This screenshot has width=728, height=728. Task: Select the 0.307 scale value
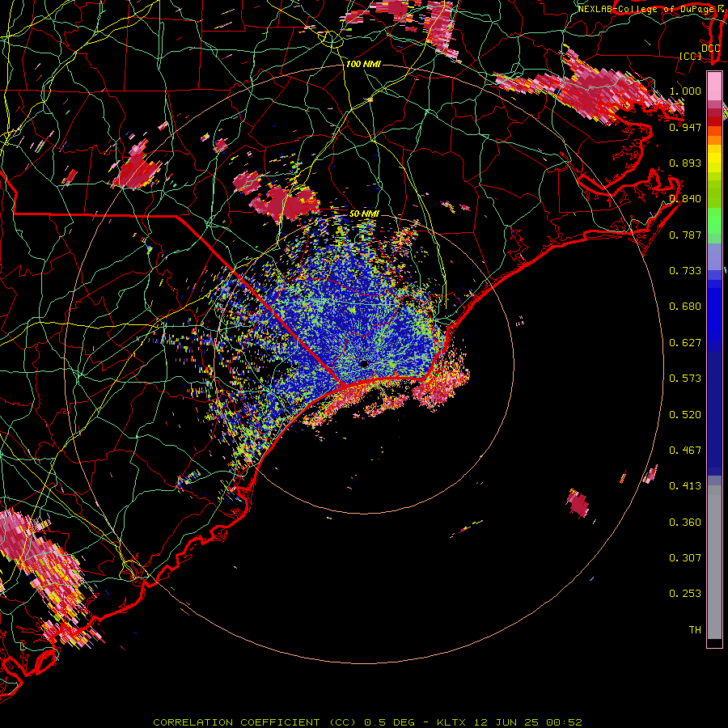(685, 557)
